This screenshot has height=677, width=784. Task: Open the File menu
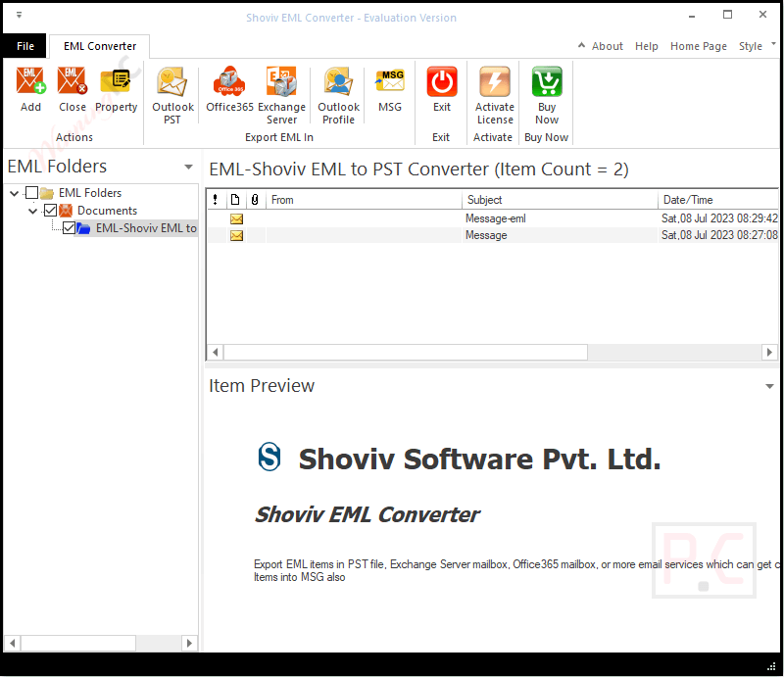pos(25,46)
